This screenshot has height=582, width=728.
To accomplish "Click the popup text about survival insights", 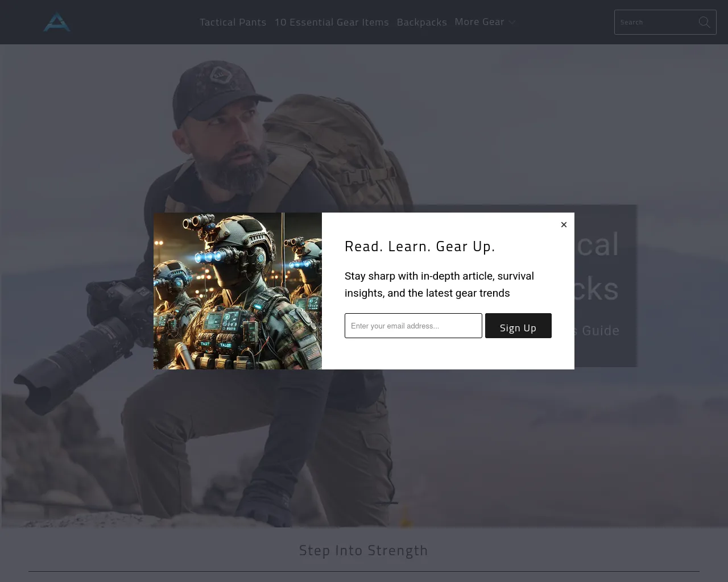I will pyautogui.click(x=439, y=284).
